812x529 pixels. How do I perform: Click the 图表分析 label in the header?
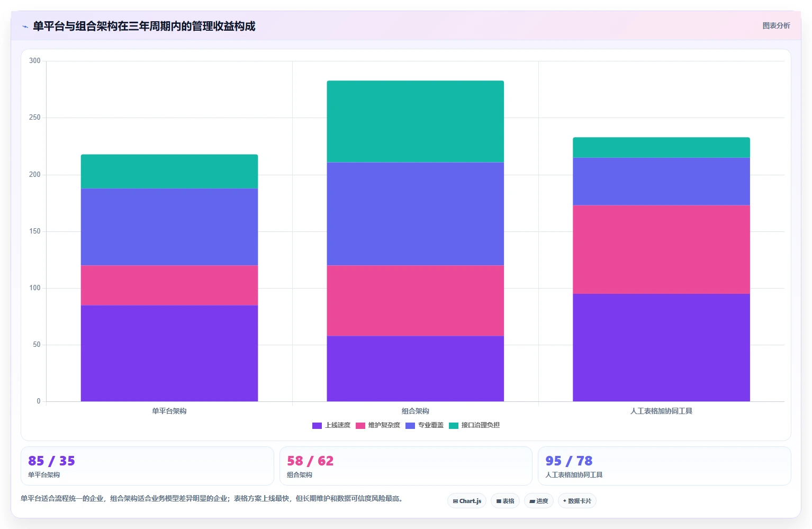point(776,25)
